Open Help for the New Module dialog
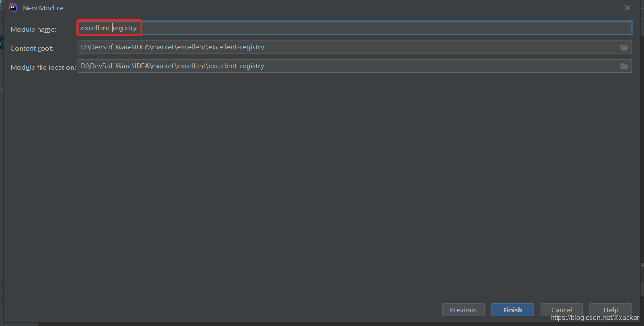The image size is (644, 326). click(610, 310)
